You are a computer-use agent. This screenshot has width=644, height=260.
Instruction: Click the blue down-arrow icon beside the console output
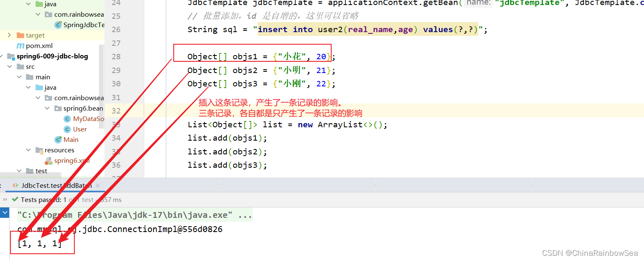(5, 213)
